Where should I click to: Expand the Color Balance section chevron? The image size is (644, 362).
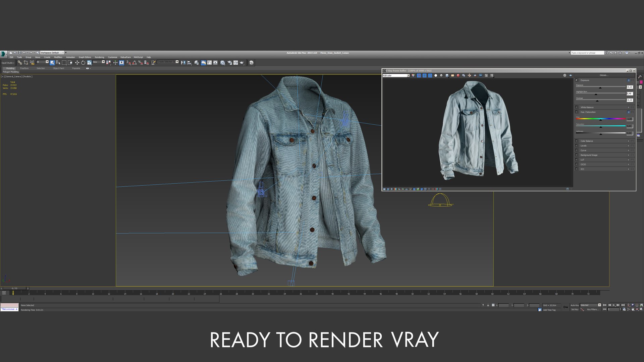pos(628,141)
